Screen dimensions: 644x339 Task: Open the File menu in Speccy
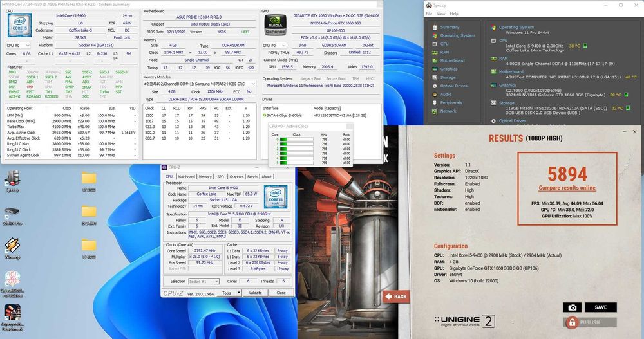click(x=429, y=14)
